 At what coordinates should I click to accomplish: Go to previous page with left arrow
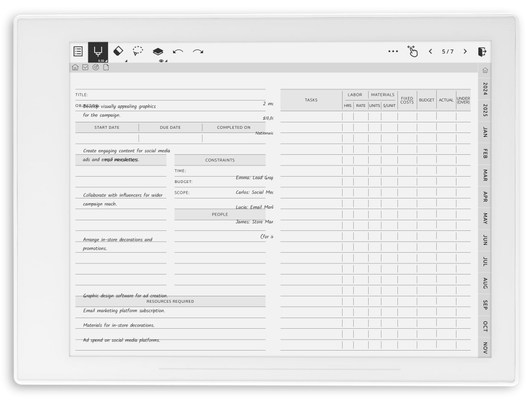tap(430, 51)
